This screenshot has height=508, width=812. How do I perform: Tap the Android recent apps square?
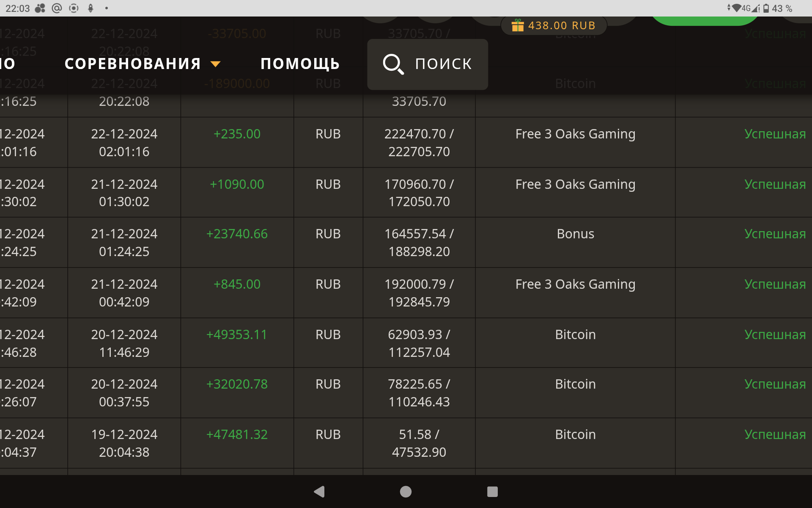[492, 491]
